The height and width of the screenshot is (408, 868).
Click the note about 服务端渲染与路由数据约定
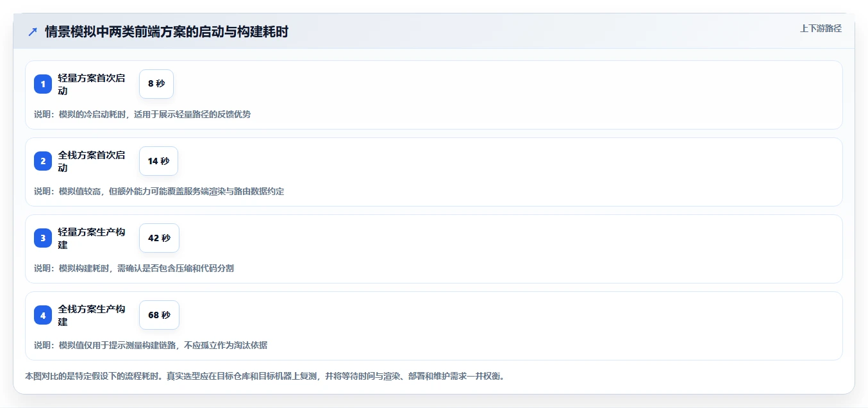tap(159, 191)
